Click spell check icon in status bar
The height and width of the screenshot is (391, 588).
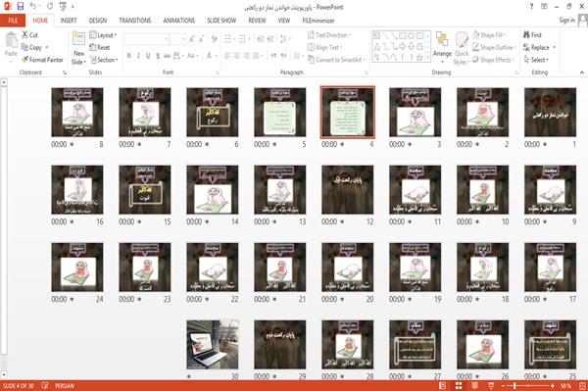click(x=45, y=386)
